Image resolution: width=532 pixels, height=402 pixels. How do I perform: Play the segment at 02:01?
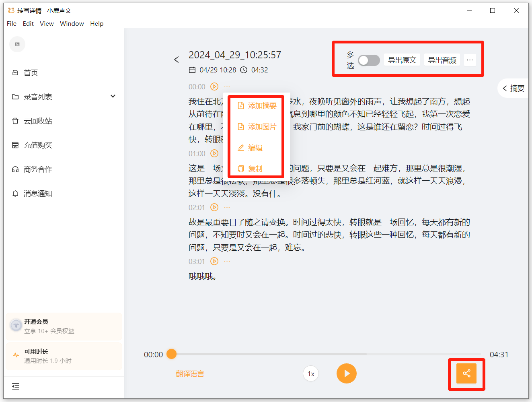tap(214, 207)
